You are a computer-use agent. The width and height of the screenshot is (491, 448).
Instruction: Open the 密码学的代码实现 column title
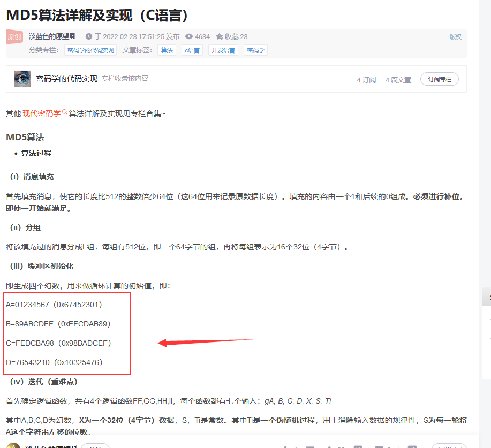(66, 79)
